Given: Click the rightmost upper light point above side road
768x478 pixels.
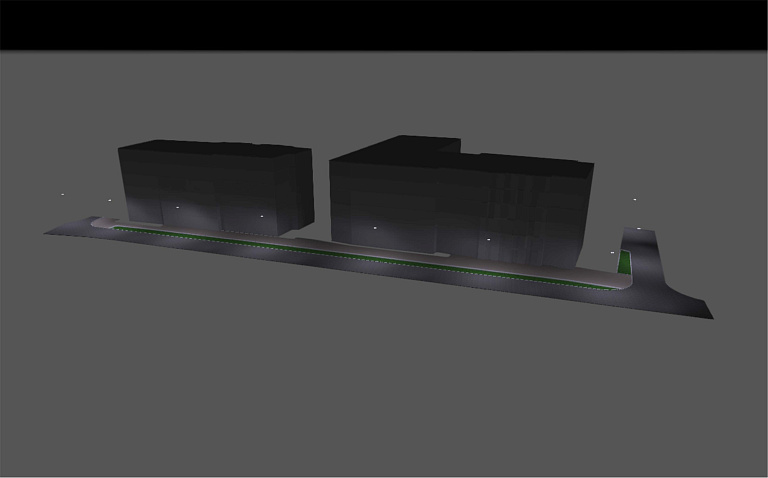Looking at the screenshot, I should [635, 200].
